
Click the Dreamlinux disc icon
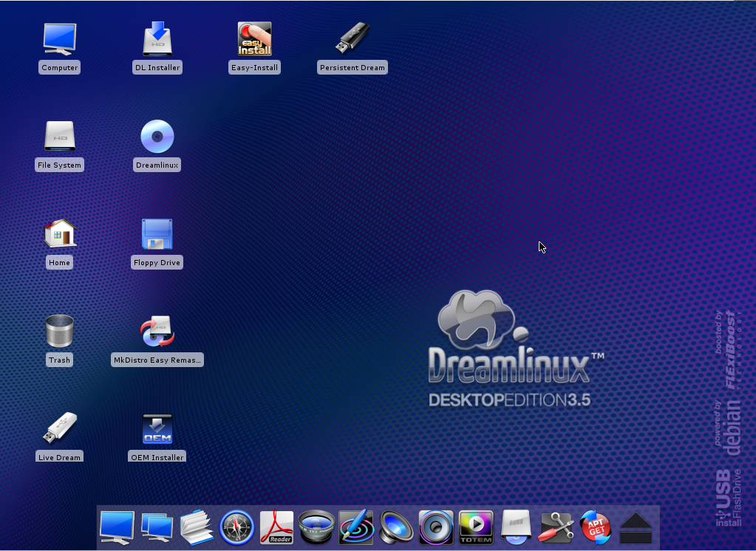tap(157, 137)
